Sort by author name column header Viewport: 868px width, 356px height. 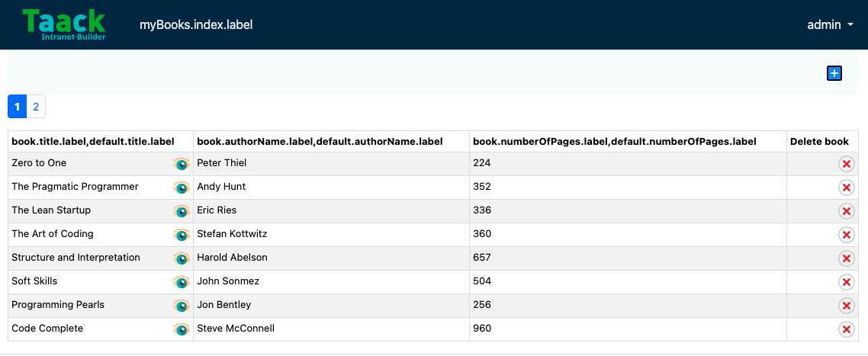pos(320,142)
